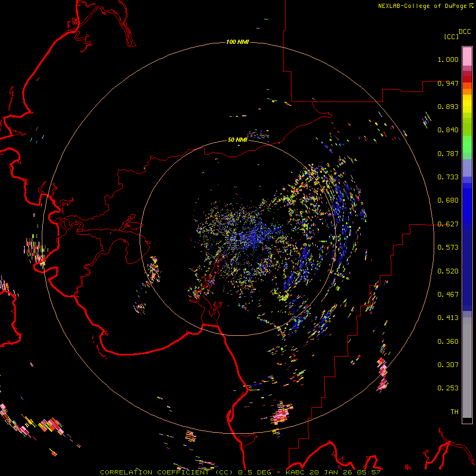Select the 0.733 legend value

click(x=448, y=177)
